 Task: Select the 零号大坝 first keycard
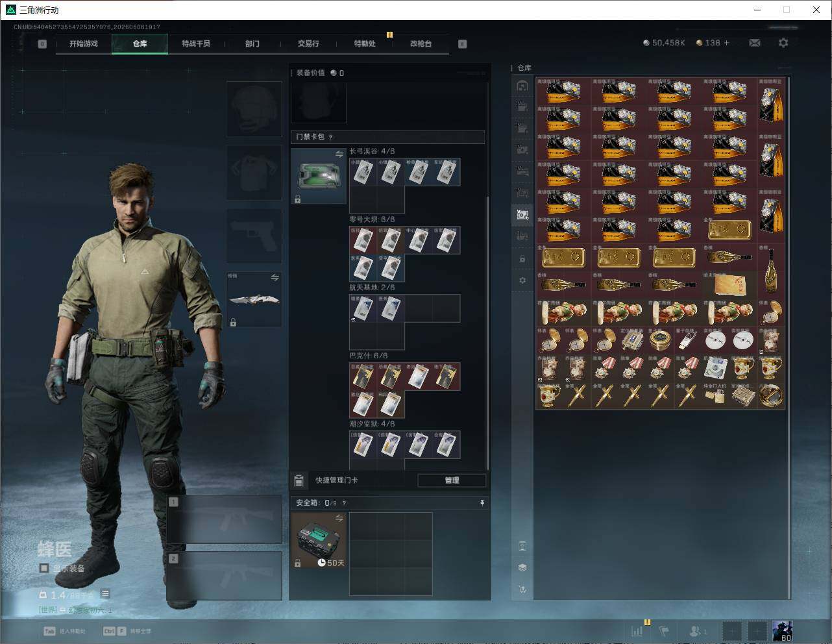pos(363,240)
